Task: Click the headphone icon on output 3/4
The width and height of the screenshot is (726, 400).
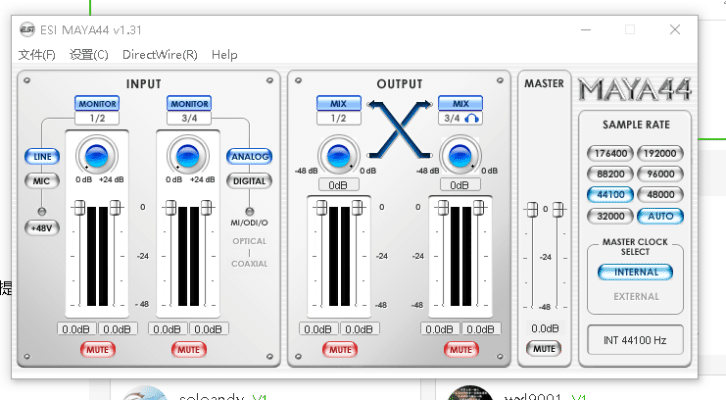Action: (x=470, y=119)
